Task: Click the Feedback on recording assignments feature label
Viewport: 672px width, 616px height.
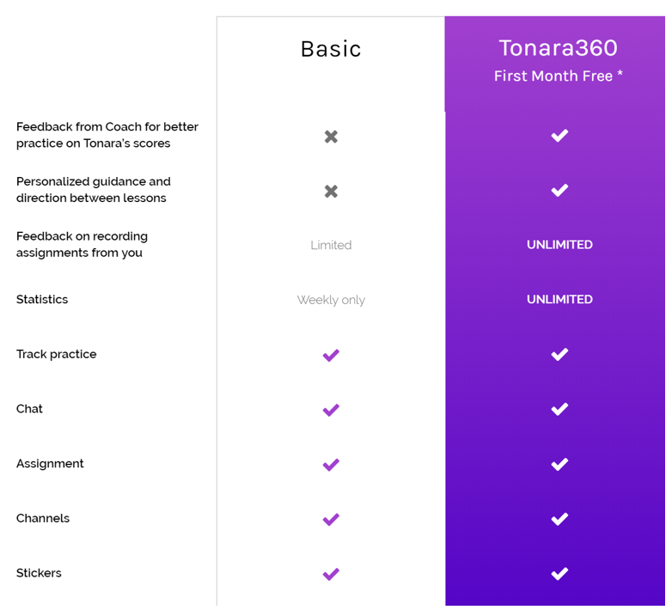Action: (x=82, y=244)
